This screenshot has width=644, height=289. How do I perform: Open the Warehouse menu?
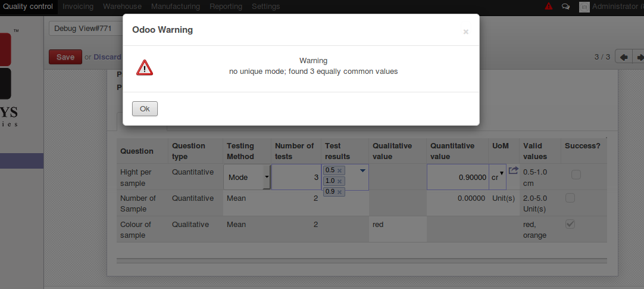point(123,7)
